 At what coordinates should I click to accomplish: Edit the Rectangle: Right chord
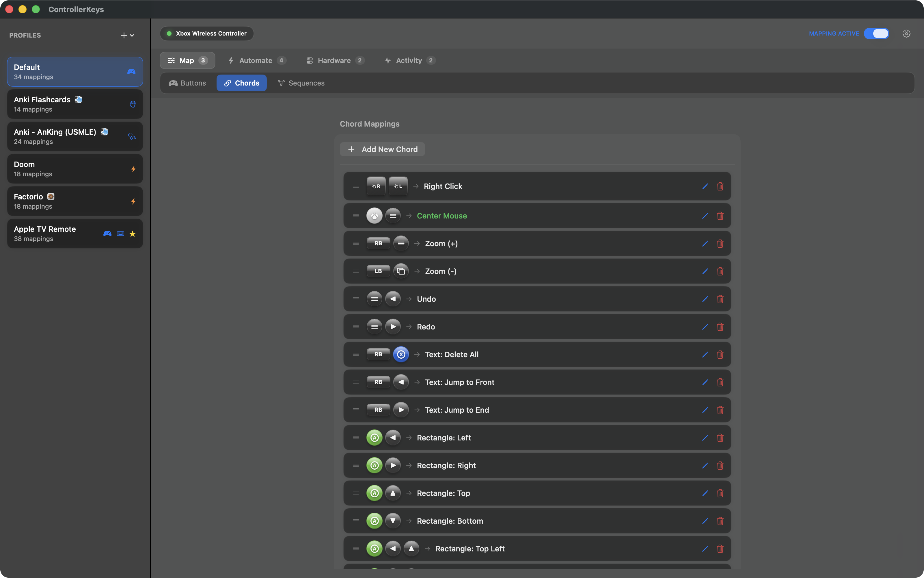tap(705, 465)
